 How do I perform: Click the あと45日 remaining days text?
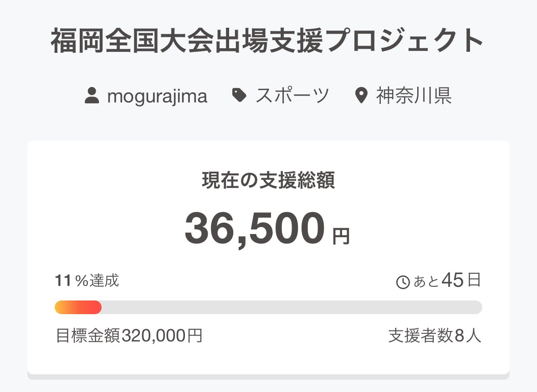pos(447,281)
